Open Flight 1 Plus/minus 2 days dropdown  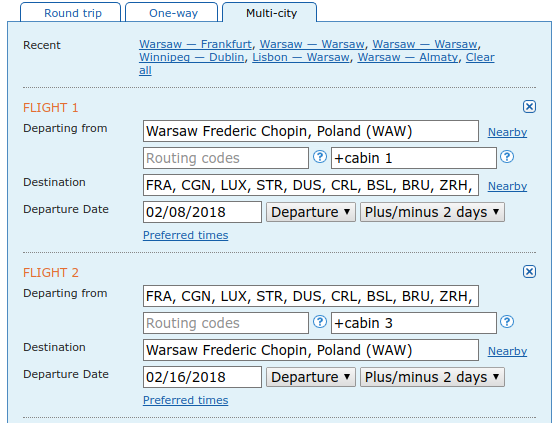[432, 212]
